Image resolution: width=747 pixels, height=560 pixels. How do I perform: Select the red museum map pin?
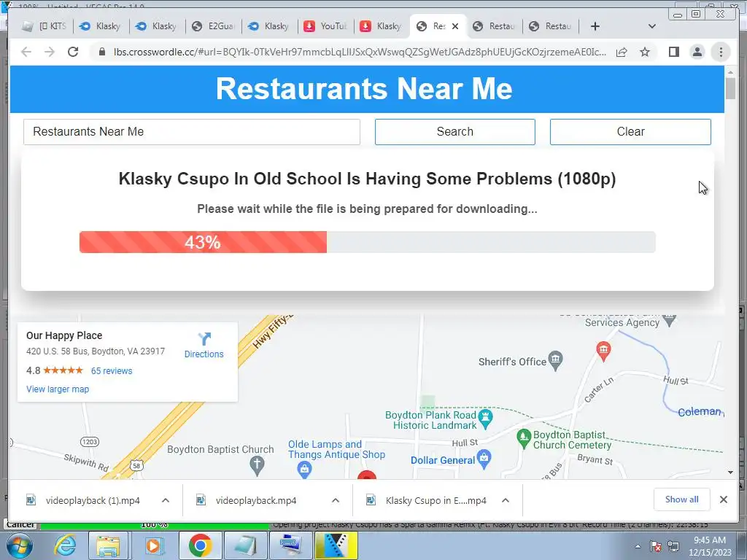tap(603, 351)
